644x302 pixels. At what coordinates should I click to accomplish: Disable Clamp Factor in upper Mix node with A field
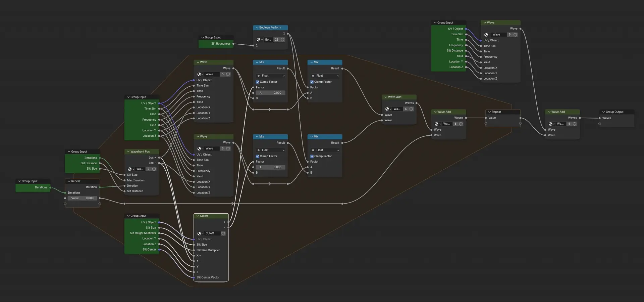click(258, 82)
